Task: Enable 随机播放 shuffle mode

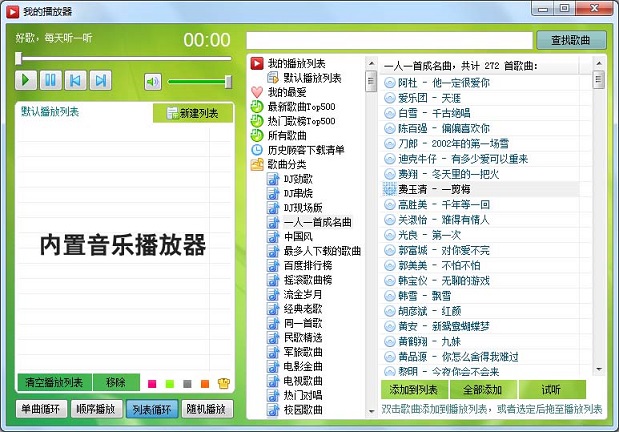Action: [x=207, y=409]
